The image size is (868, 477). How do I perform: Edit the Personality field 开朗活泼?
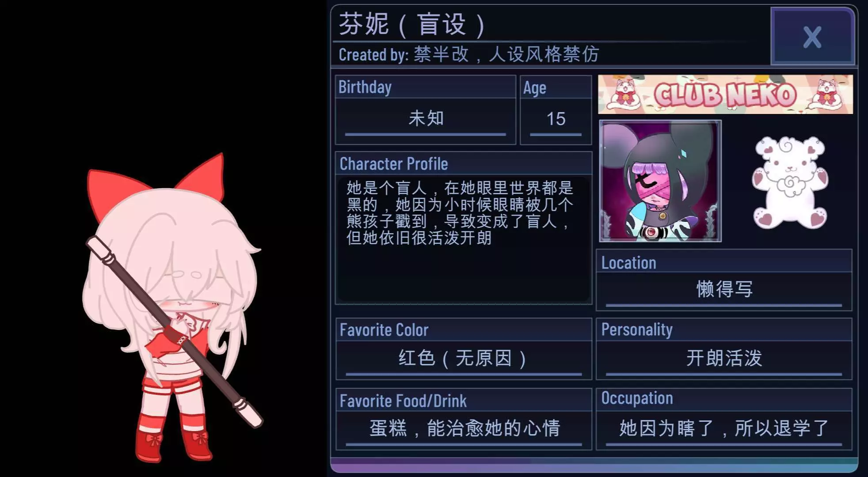pos(724,359)
